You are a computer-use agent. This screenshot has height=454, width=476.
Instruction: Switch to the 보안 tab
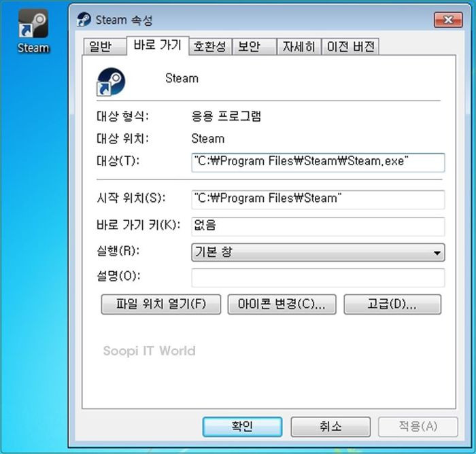pos(254,47)
